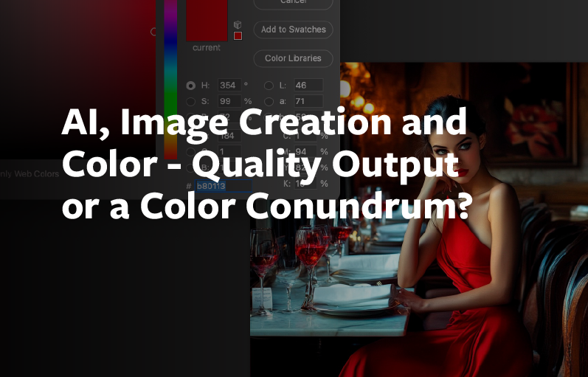Screen dimensions: 588x377
Task: Open Color Libraries
Action: click(293, 58)
